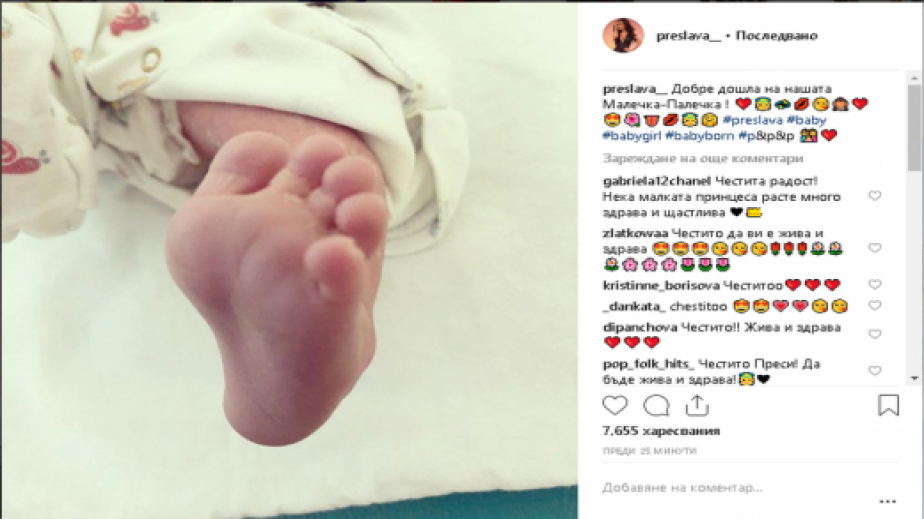This screenshot has width=924, height=519.
Task: Like the post with the heart icon
Action: (615, 405)
